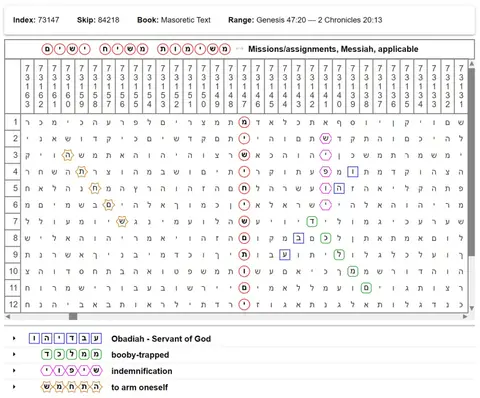The height and width of the screenshot is (398, 480).
Task: Select the red-circled letter in row 9
Action: point(244,255)
